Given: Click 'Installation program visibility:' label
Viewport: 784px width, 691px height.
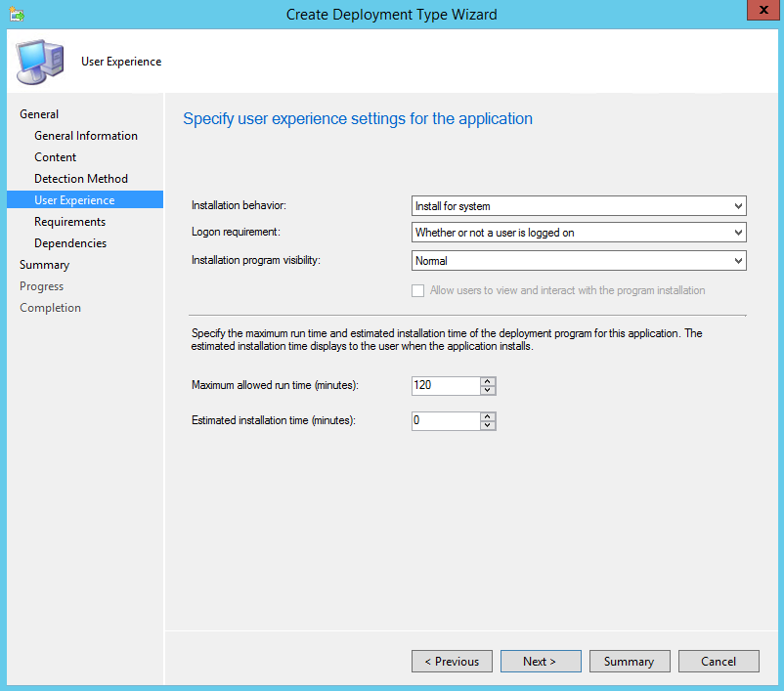Looking at the screenshot, I should 256,260.
